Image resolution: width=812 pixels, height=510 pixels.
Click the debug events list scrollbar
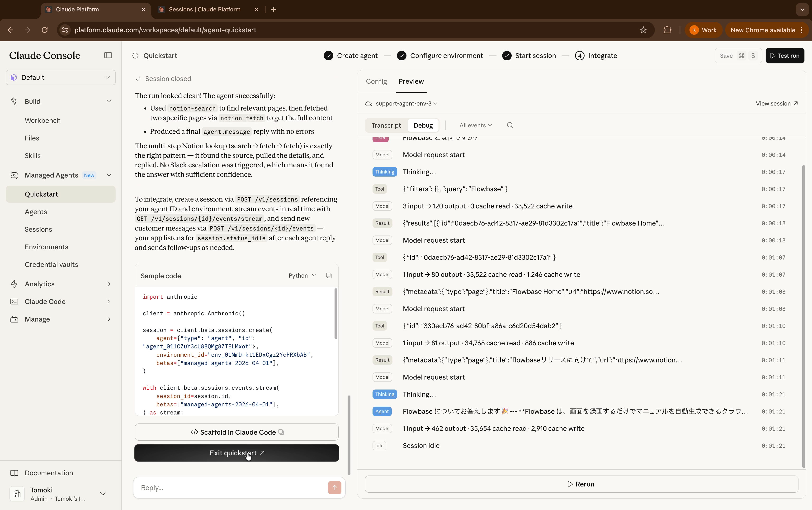pyautogui.click(x=804, y=316)
